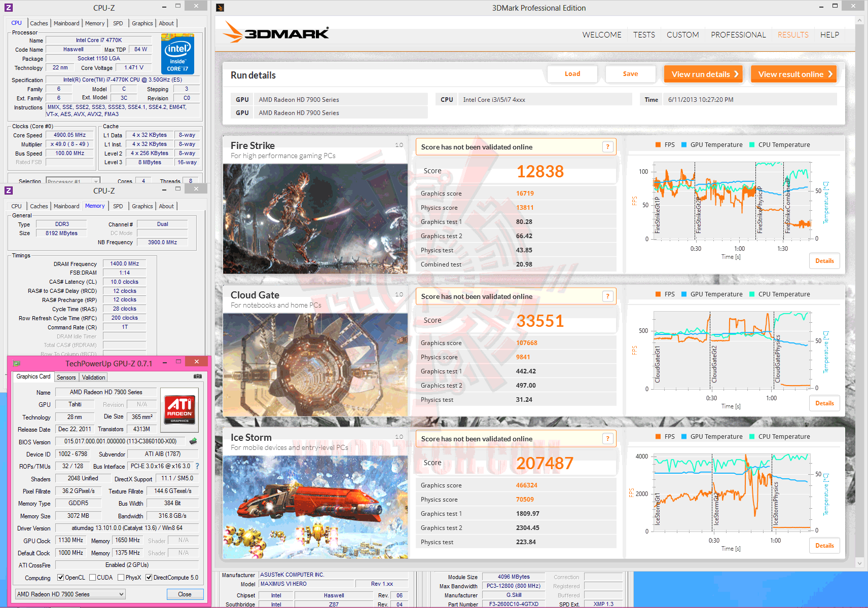
Task: Click the View result online button
Action: tap(794, 74)
